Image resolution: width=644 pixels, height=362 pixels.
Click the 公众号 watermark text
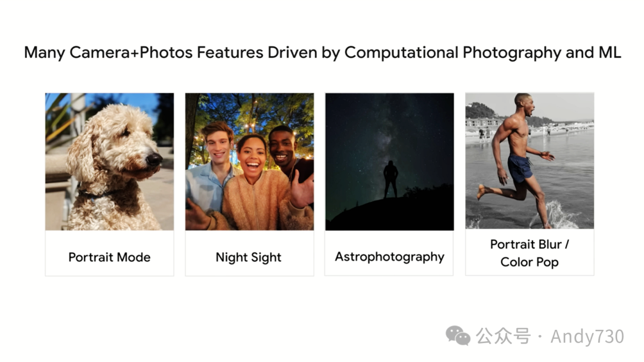point(503,336)
